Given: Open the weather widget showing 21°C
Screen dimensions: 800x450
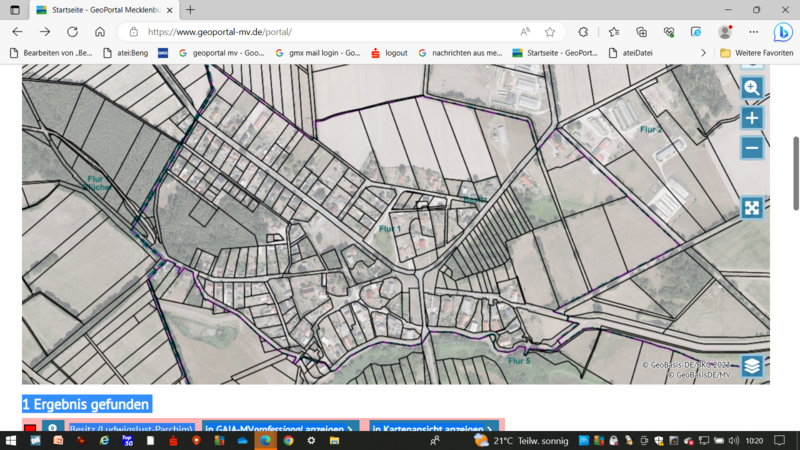Looking at the screenshot, I should click(x=521, y=441).
